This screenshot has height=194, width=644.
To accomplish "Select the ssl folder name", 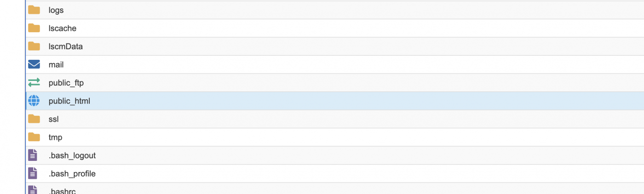I will coord(54,119).
